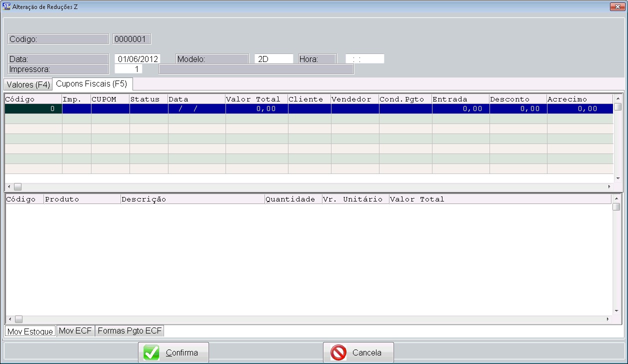Screen dimensions: 628x364
Task: Click right arrow of coupons grid horizontal scrollbar
Action: pos(609,186)
